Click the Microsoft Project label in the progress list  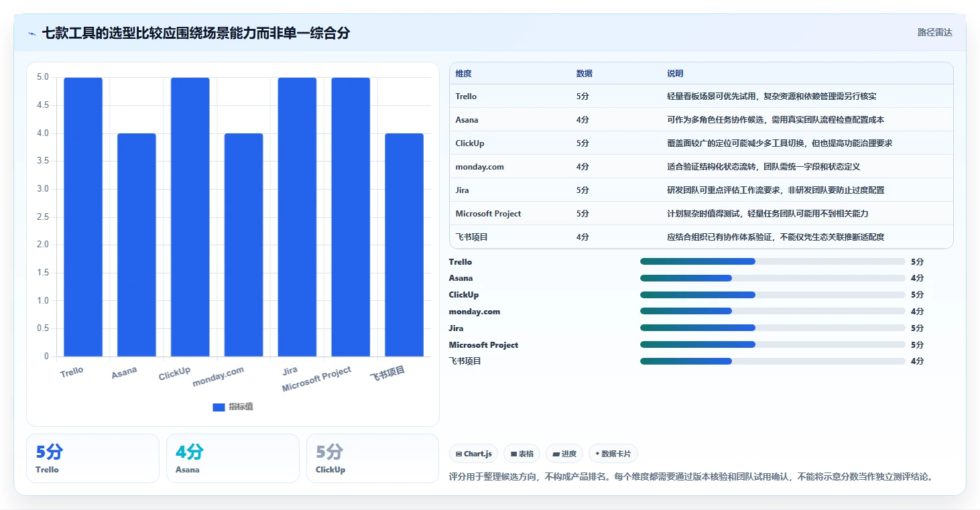[x=483, y=345]
